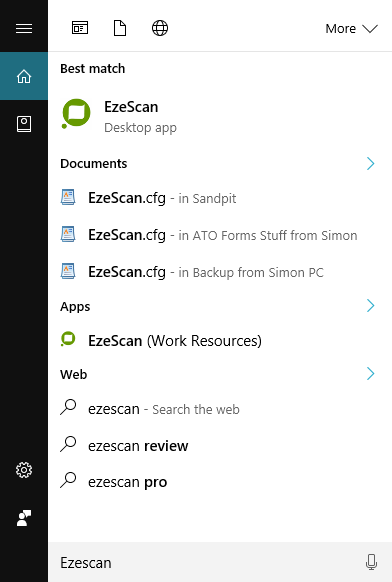Click the Ezescan search input field
The image size is (392, 582).
click(x=208, y=562)
